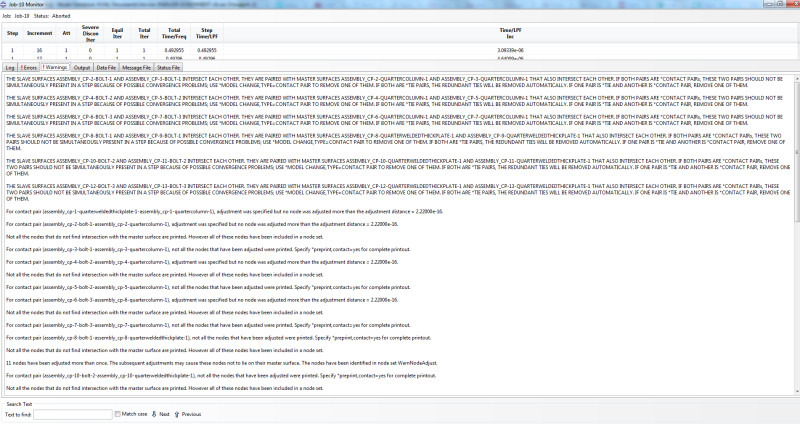Click the Increment column header

coord(39,33)
